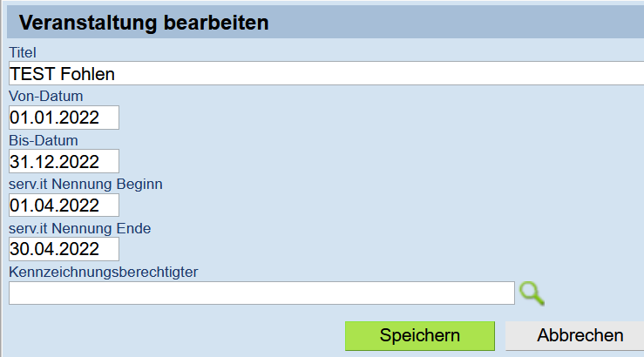Click the Veranstaltung bearbeiten dialog heading
This screenshot has width=644, height=357.
pos(144,23)
